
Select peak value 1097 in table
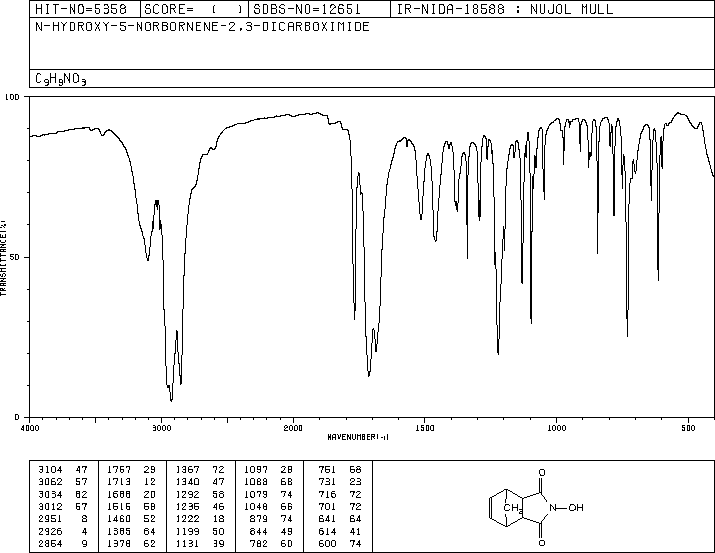(x=255, y=470)
